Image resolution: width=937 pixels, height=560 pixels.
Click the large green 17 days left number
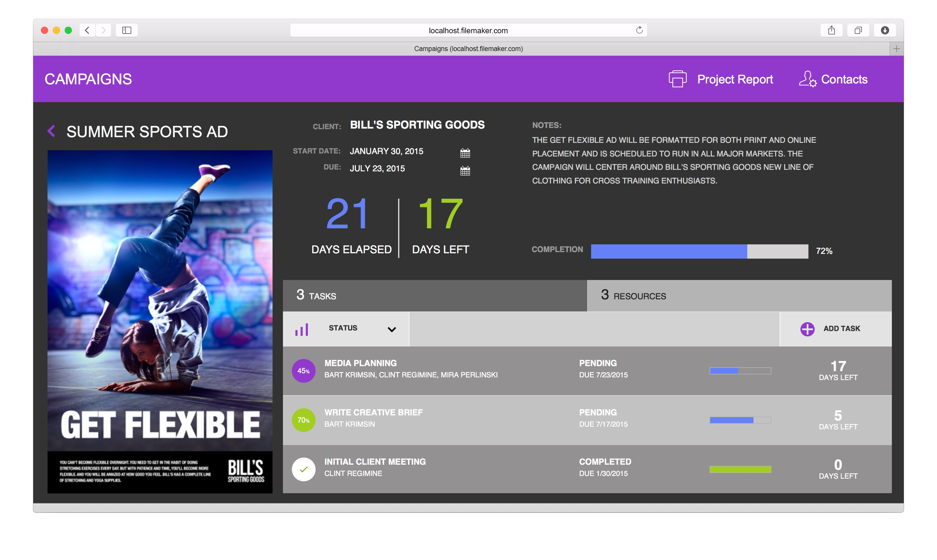[x=441, y=214]
